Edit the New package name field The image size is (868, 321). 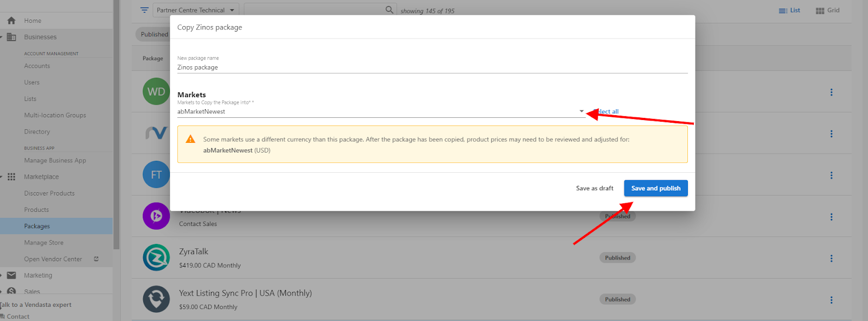432,67
